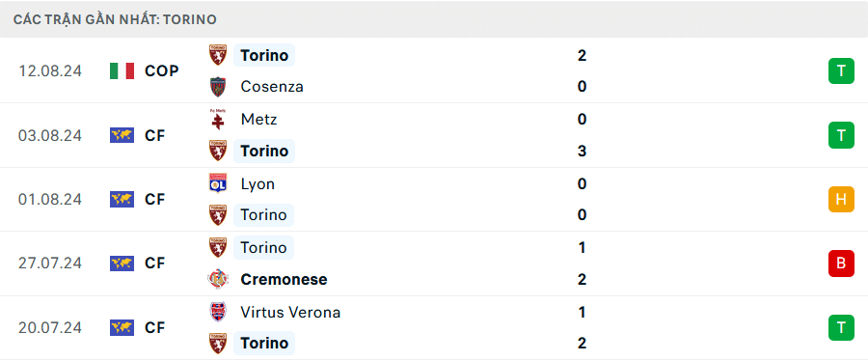The height and width of the screenshot is (361, 868).
Task: Click the Lyon club logo
Action: point(218,183)
